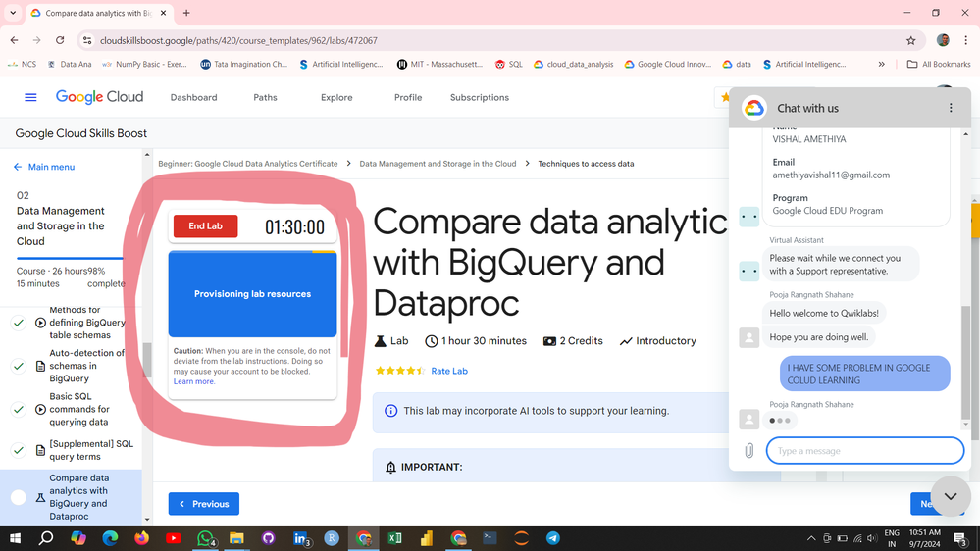Open the cloud_data_analysis bookmark

tap(573, 64)
